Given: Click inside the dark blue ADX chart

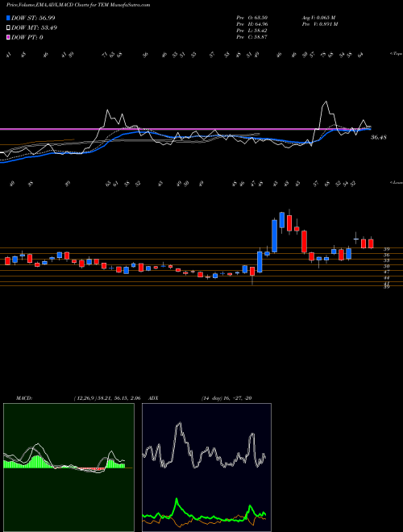Looking at the screenshot, I should (x=206, y=468).
